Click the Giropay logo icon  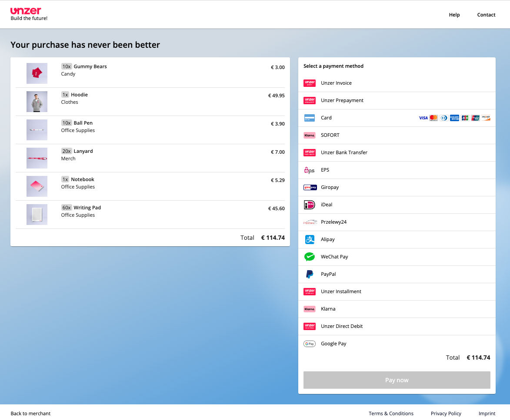tap(310, 188)
